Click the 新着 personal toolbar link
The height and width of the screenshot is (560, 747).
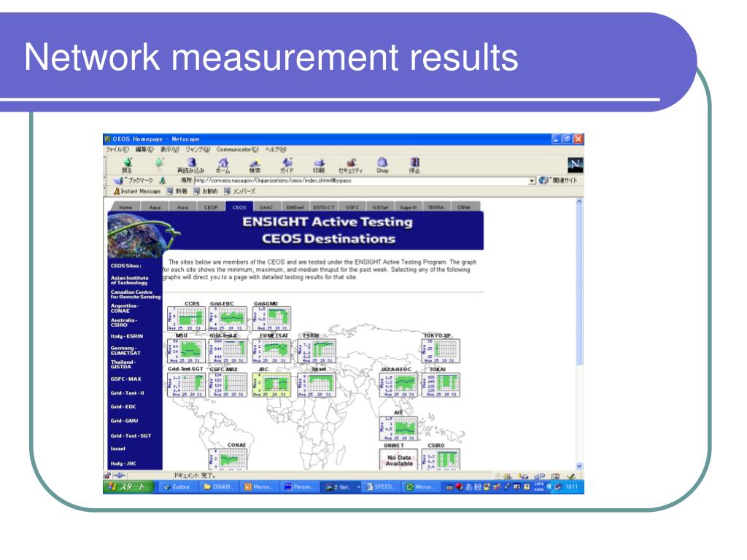point(177,192)
